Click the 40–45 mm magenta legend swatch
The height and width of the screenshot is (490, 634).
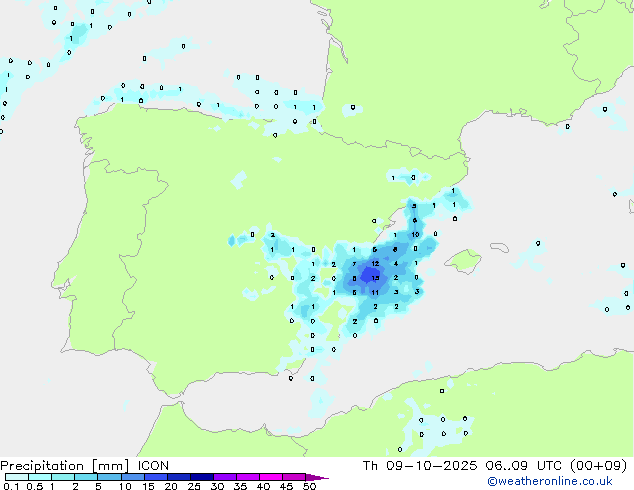click(x=271, y=477)
